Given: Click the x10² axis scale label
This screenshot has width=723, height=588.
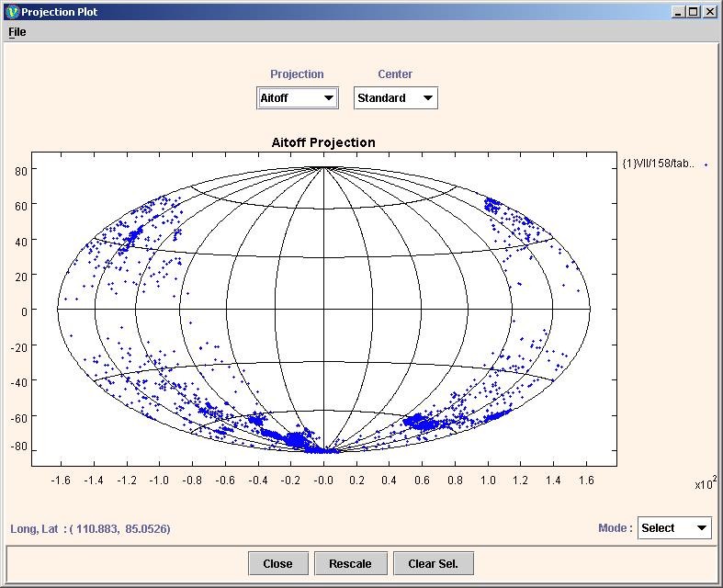Looking at the screenshot, I should pos(706,484).
